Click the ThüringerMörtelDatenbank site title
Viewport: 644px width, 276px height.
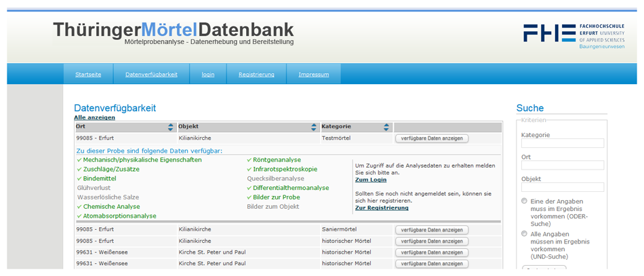pyautogui.click(x=174, y=30)
